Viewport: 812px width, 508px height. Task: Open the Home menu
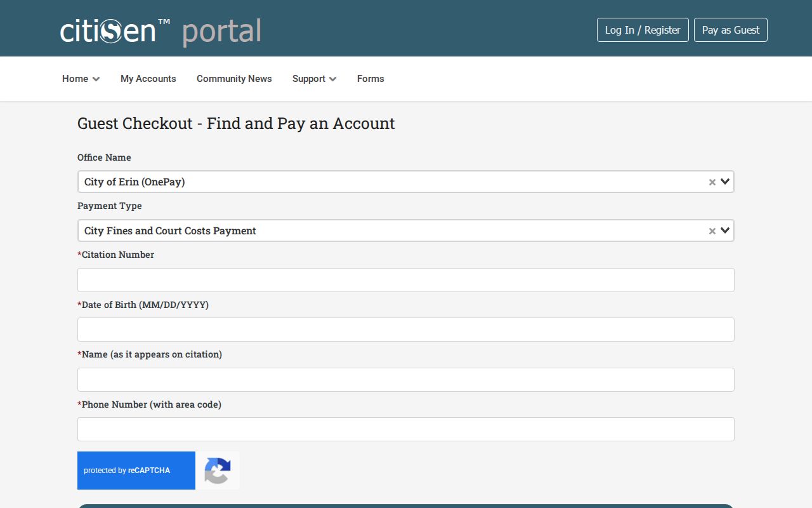(81, 79)
